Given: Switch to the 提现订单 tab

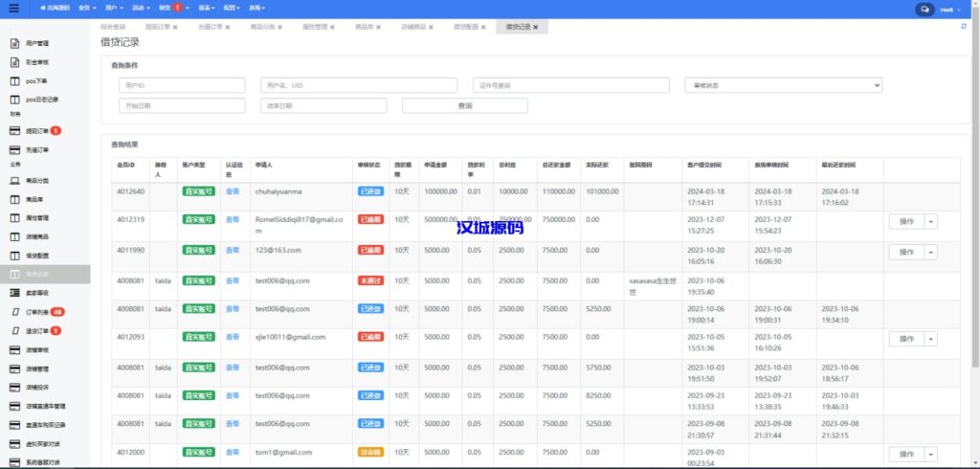Looking at the screenshot, I should 158,27.
